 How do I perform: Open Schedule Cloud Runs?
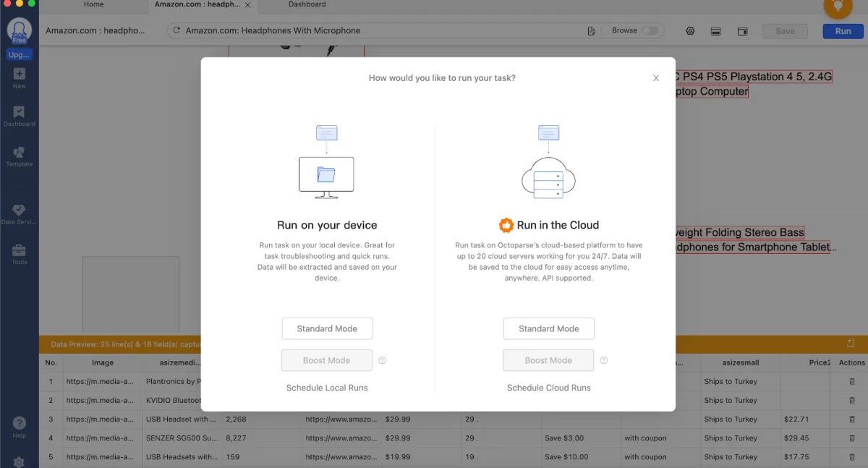(x=549, y=388)
